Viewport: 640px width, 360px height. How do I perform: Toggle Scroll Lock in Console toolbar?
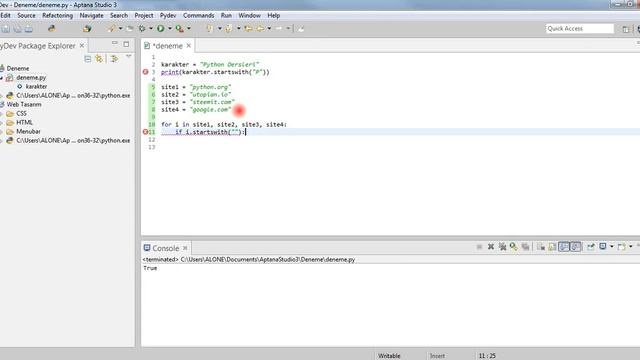click(x=552, y=247)
